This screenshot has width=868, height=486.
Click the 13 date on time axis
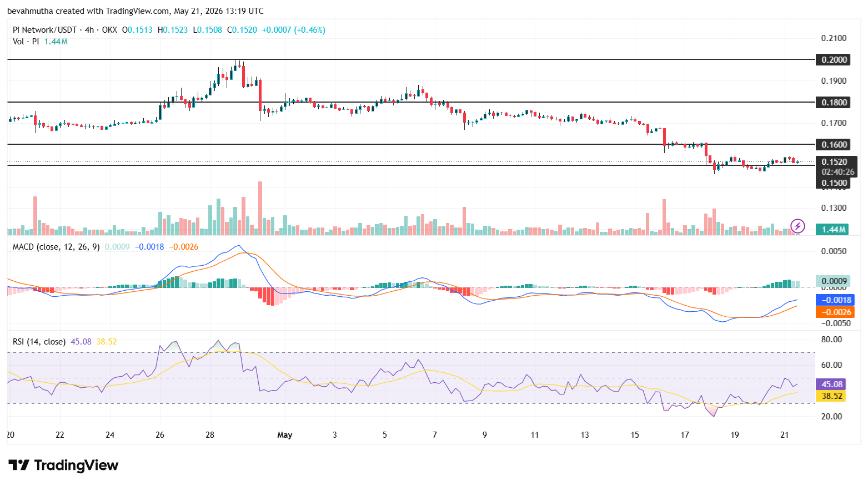coord(585,435)
